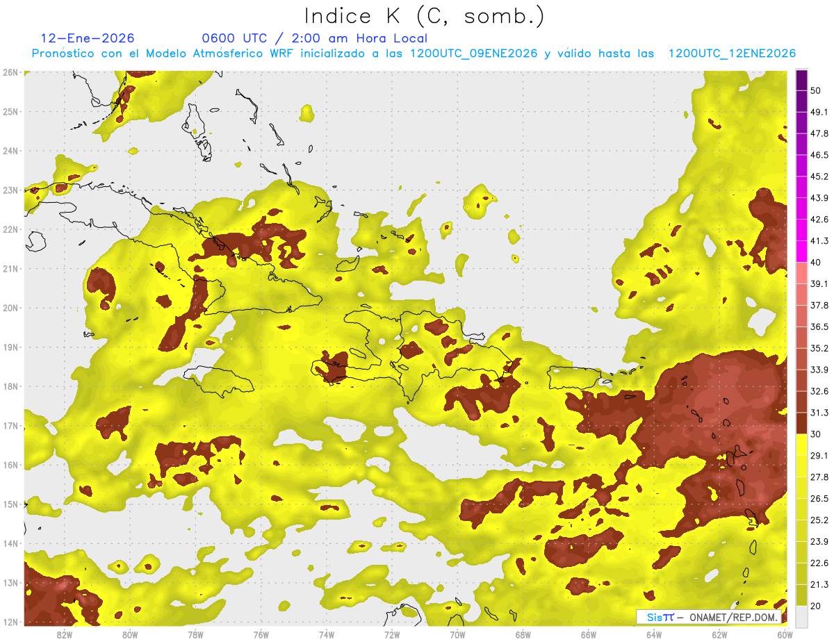Click the longitude label "76W"

click(x=261, y=635)
